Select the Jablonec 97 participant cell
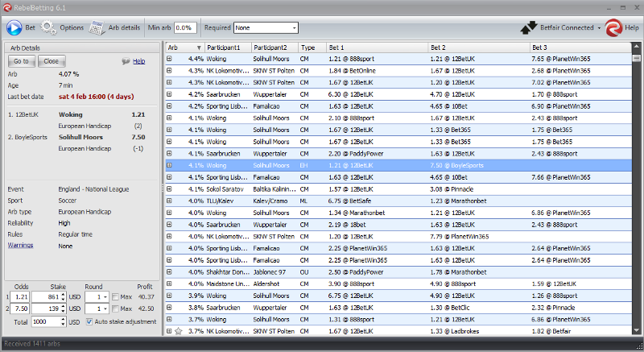Viewport: 644px width, 352px height. click(x=270, y=272)
